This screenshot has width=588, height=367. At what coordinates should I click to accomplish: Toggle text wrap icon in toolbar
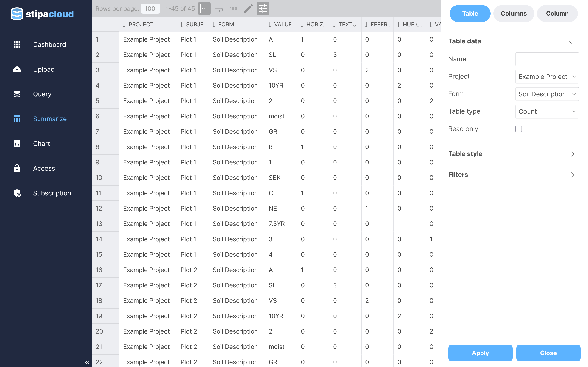click(219, 9)
